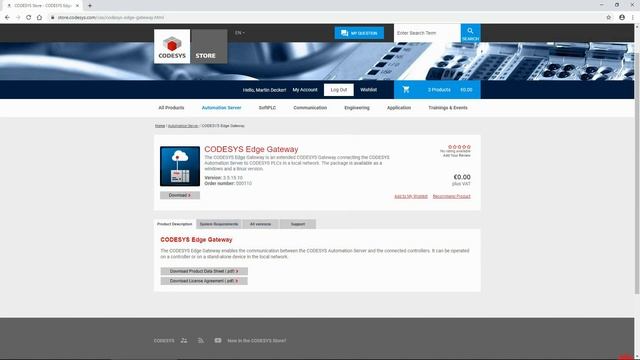Viewport: 640px width, 360px height.
Task: Open SoftPLC menu item
Action: click(x=267, y=108)
